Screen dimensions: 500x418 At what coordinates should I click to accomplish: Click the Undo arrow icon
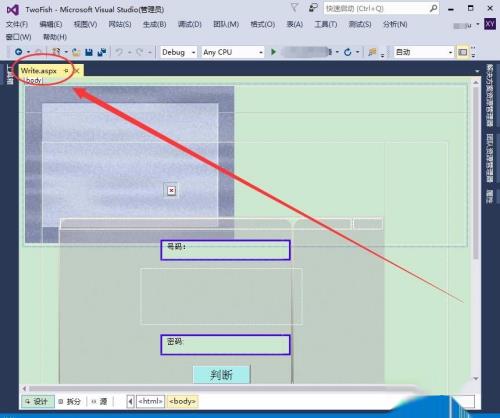[119, 52]
